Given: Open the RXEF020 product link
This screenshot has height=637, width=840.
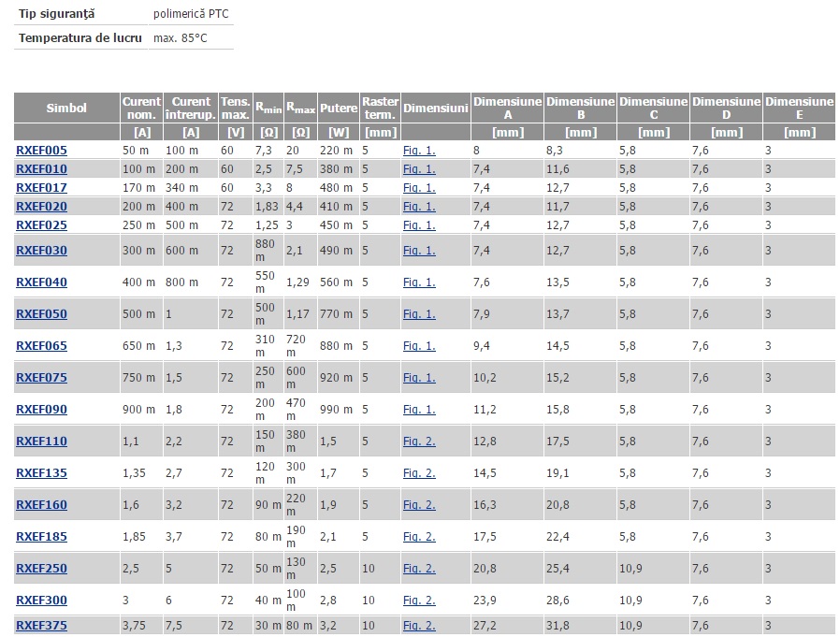Looking at the screenshot, I should pos(41,207).
